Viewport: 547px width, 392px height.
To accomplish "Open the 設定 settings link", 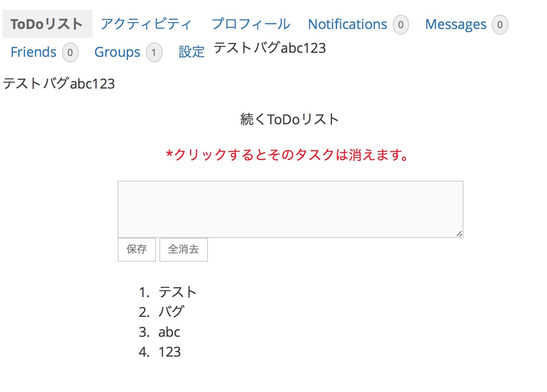I will pyautogui.click(x=191, y=52).
